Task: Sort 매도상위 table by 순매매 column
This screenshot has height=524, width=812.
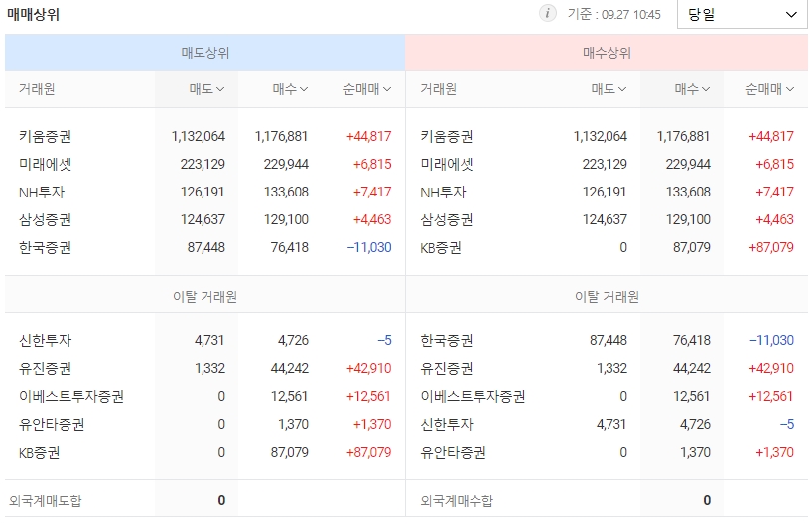Action: click(366, 89)
